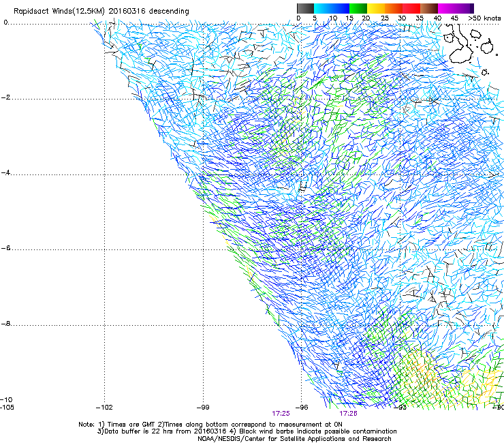Click the yellow 20-25 knots legend swatch
Screen dimensions: 504x443
(x=376, y=8)
